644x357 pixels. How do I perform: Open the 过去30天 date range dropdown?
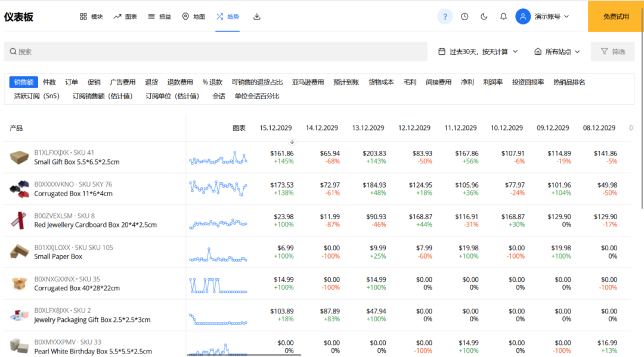coord(478,51)
